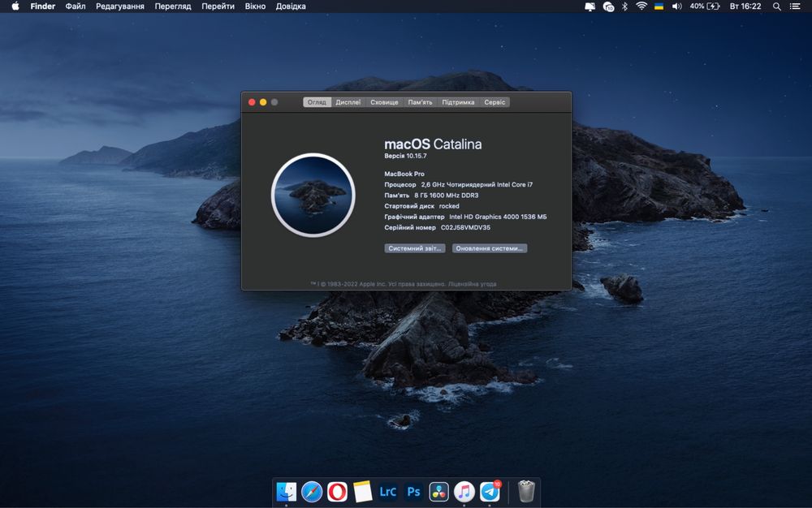The image size is (812, 508).
Task: Open the Перейти menu
Action: pos(218,6)
